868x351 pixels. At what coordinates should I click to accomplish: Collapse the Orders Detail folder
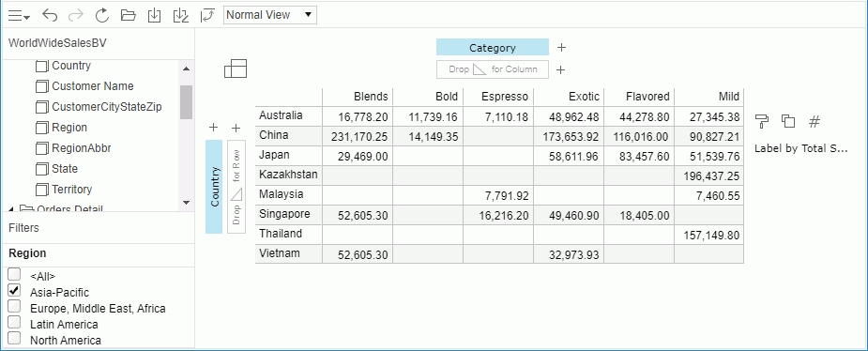pyautogui.click(x=11, y=209)
